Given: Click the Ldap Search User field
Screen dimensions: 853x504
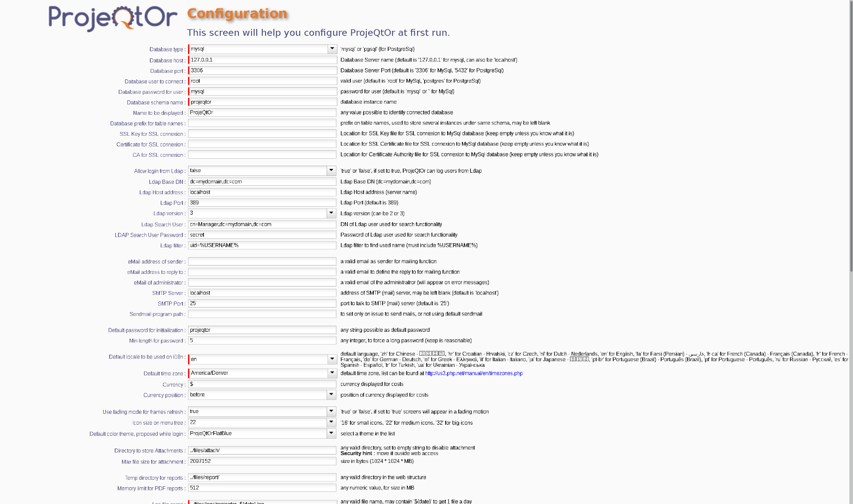Looking at the screenshot, I should click(262, 224).
